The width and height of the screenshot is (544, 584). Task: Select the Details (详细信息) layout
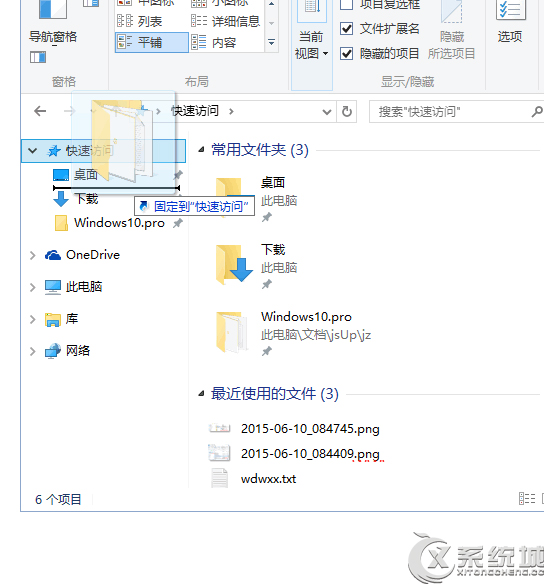[225, 21]
